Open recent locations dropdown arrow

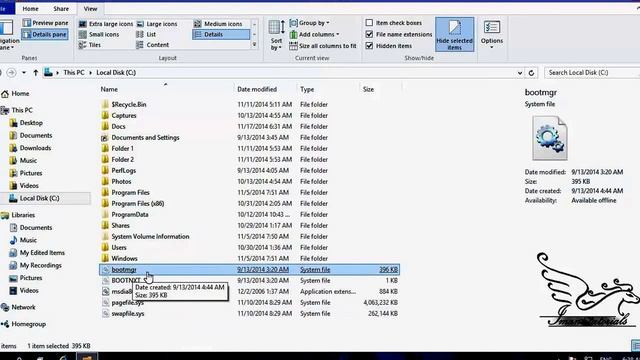(x=24, y=73)
